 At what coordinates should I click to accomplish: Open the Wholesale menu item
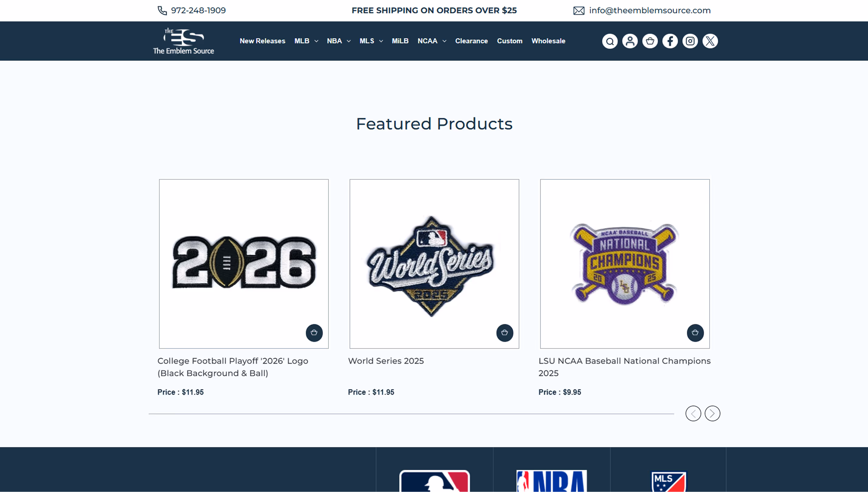548,41
